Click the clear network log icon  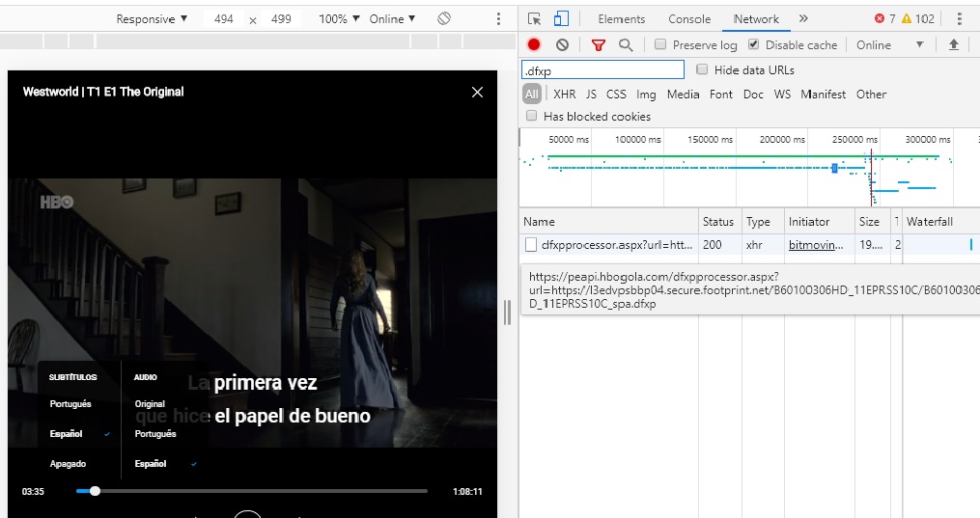tap(562, 44)
